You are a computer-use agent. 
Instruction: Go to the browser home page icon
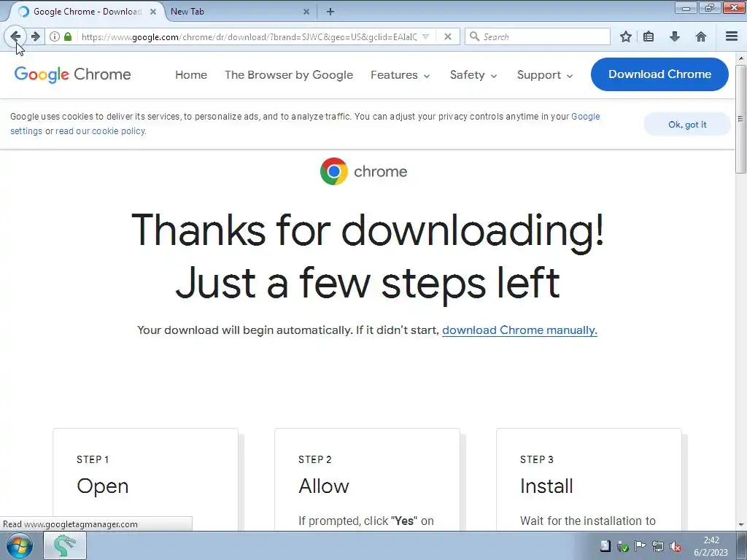pos(701,36)
